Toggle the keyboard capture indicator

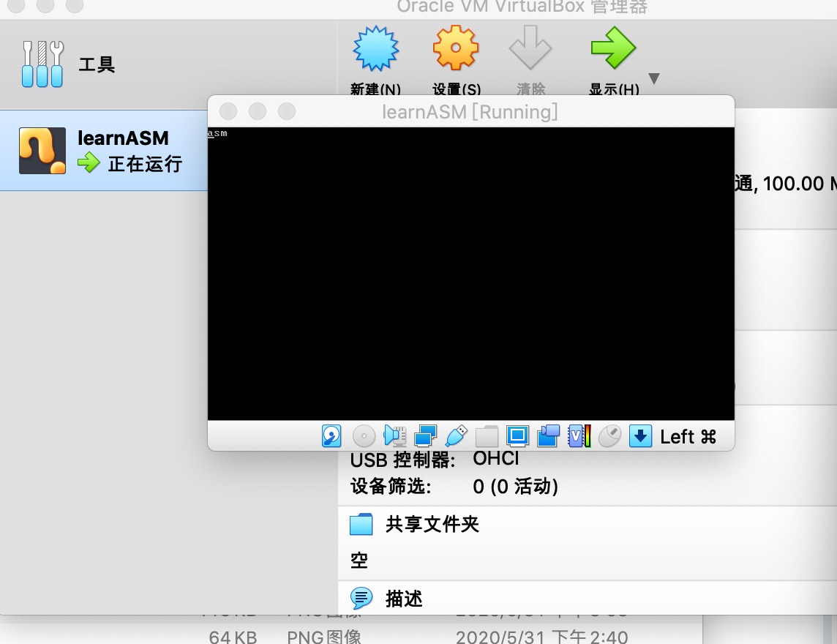pos(639,436)
